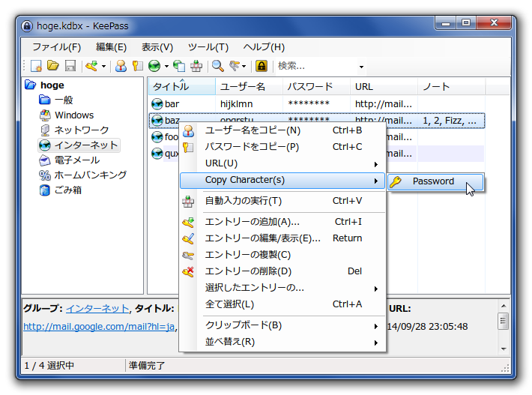Choose ユーザー名をコピー(N) from context menu
This screenshot has height=395, width=532.
click(282, 130)
